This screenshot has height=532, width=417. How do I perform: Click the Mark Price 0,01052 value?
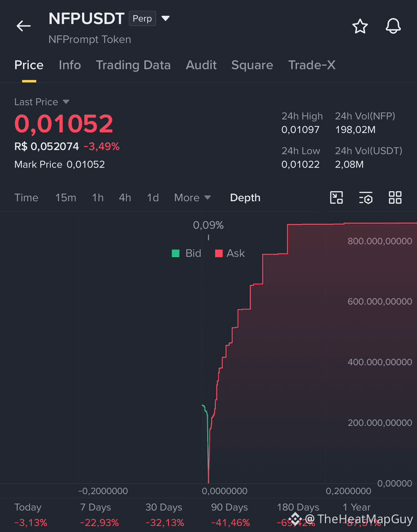86,165
